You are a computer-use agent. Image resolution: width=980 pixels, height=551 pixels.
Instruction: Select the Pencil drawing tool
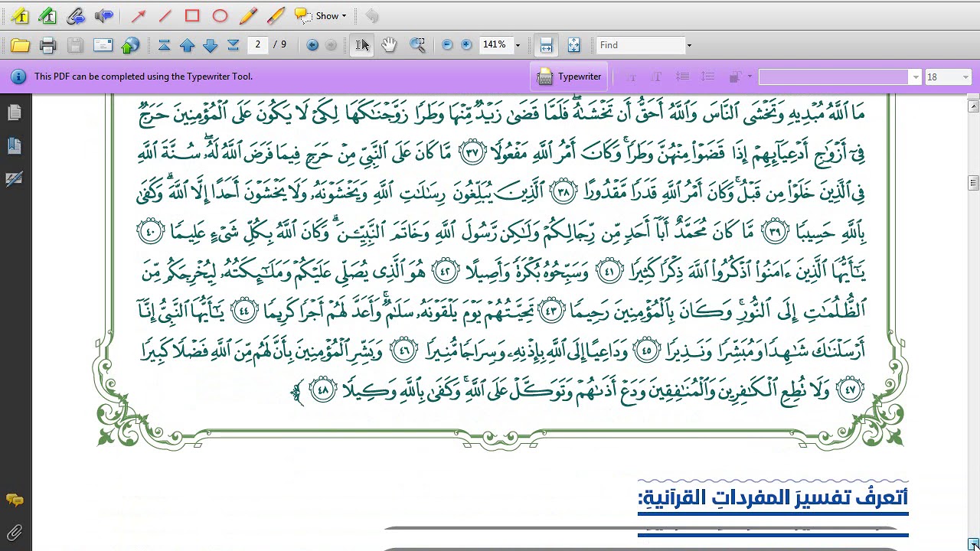point(248,15)
